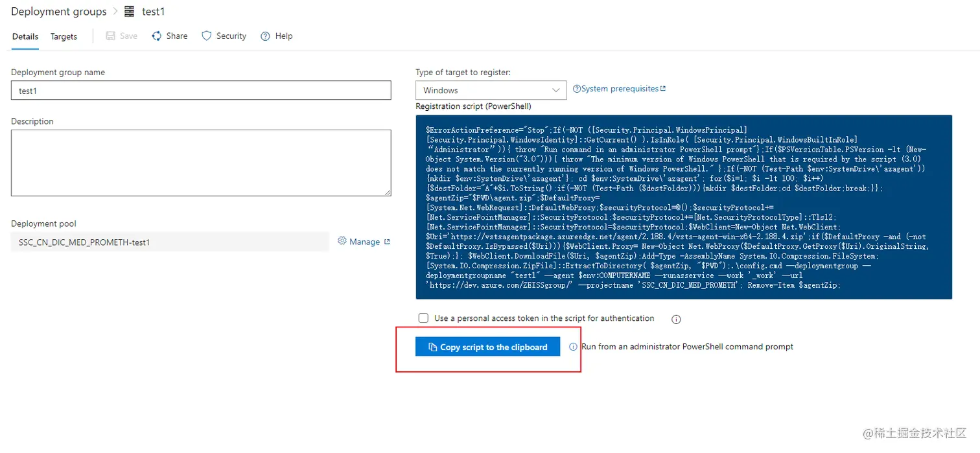Enable personal access token in script
The width and height of the screenshot is (980, 453).
click(x=423, y=318)
